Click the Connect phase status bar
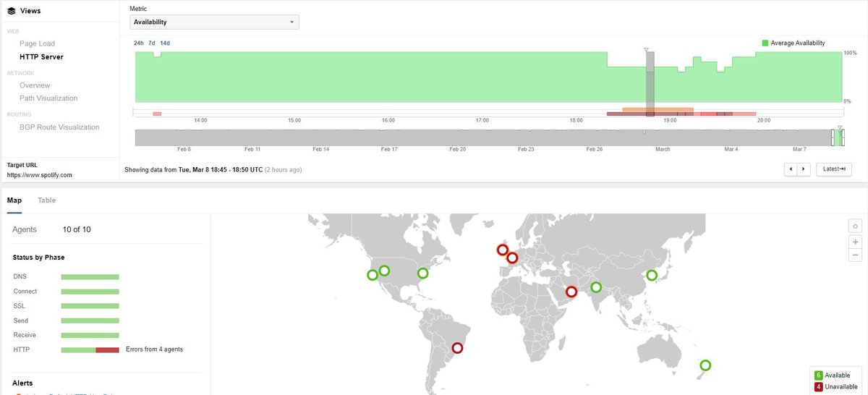868x395 pixels. [x=90, y=292]
